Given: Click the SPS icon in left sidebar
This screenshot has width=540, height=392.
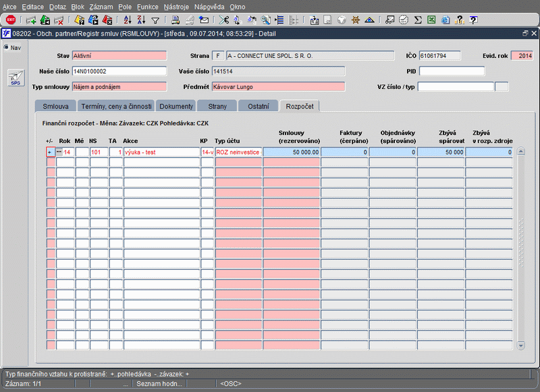Looking at the screenshot, I should point(14,78).
